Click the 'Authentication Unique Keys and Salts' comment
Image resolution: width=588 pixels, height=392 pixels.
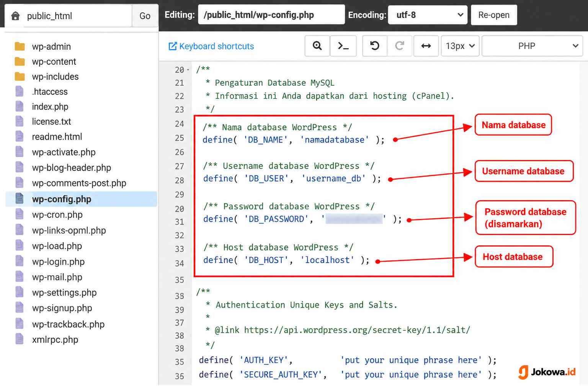pos(306,305)
